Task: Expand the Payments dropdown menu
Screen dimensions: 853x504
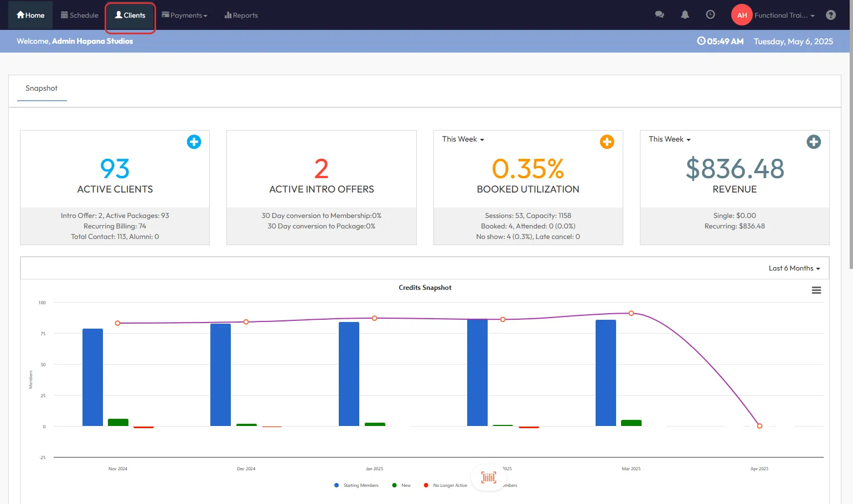Action: [184, 15]
